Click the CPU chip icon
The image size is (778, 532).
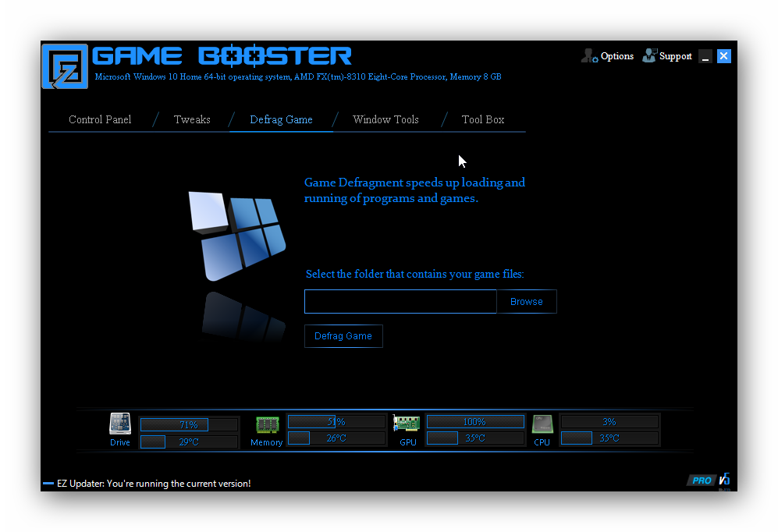(x=542, y=424)
